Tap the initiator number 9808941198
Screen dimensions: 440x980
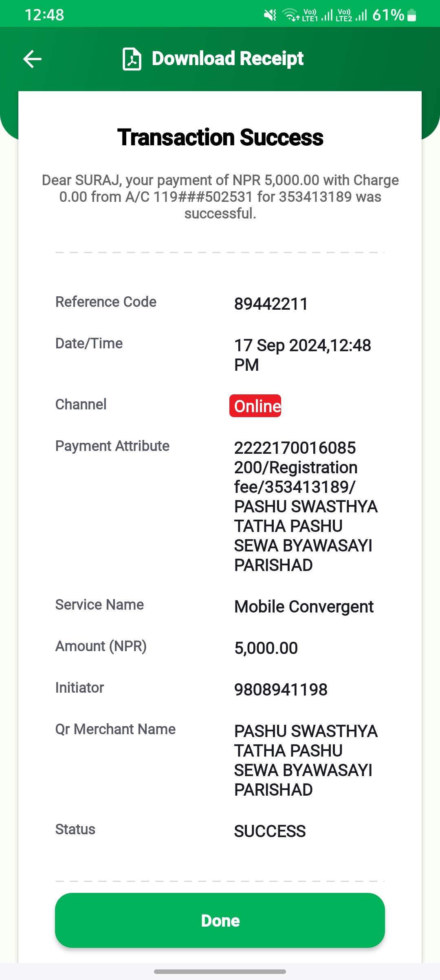(x=281, y=690)
